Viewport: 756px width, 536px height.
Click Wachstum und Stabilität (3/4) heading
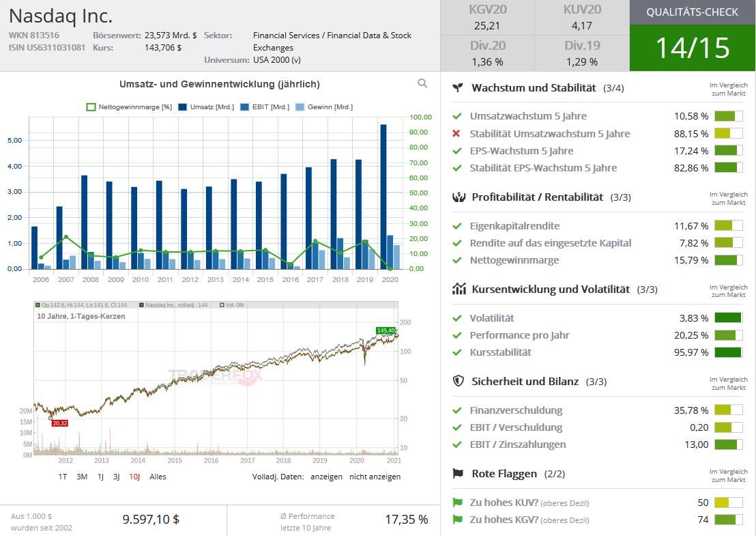point(548,88)
